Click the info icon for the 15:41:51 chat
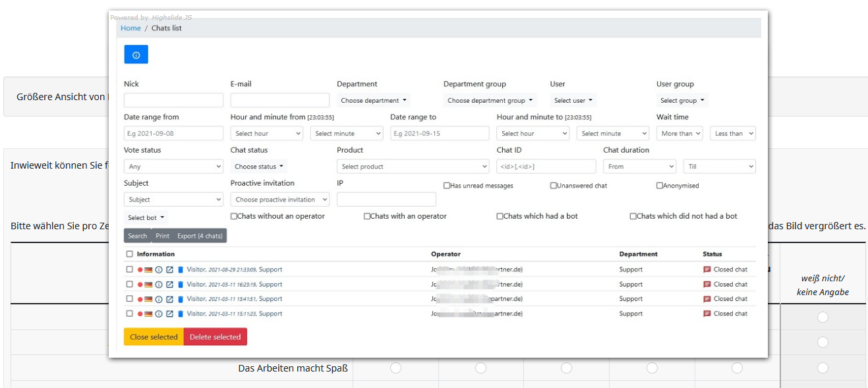This screenshot has height=388, width=868. [159, 299]
